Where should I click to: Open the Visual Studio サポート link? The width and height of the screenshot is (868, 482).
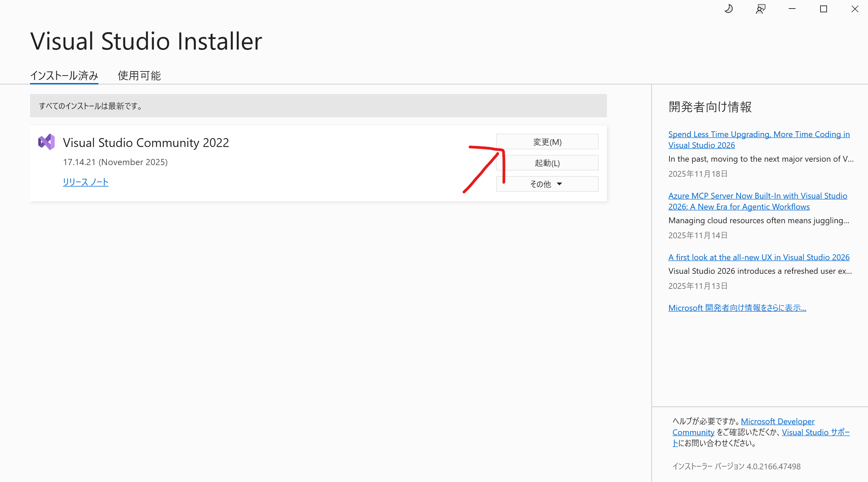[x=815, y=432]
